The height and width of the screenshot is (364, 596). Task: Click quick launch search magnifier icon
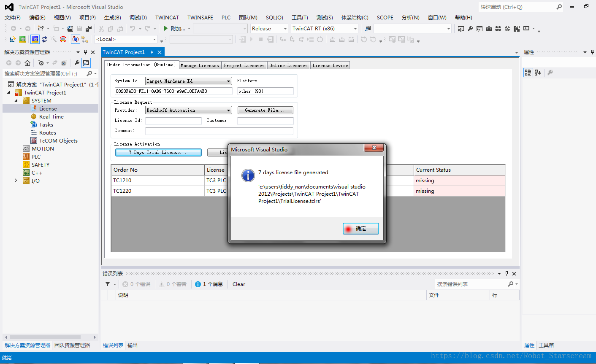click(559, 7)
